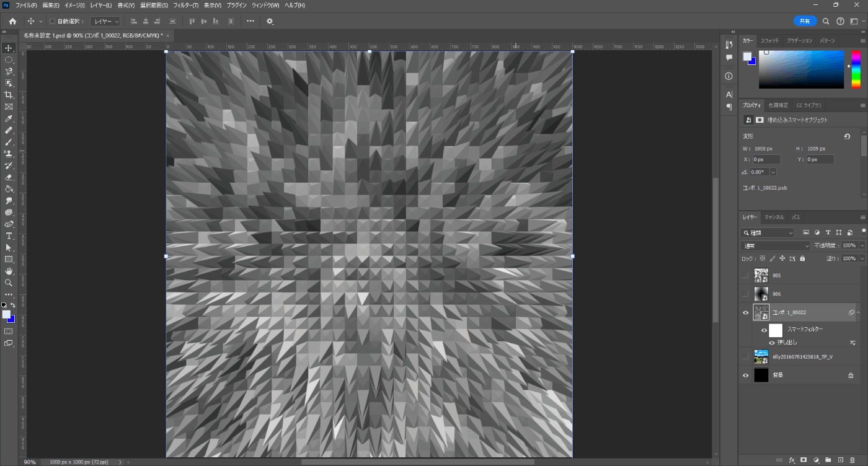Open the Paragraph panel icon
The width and height of the screenshot is (868, 466).
tap(729, 107)
